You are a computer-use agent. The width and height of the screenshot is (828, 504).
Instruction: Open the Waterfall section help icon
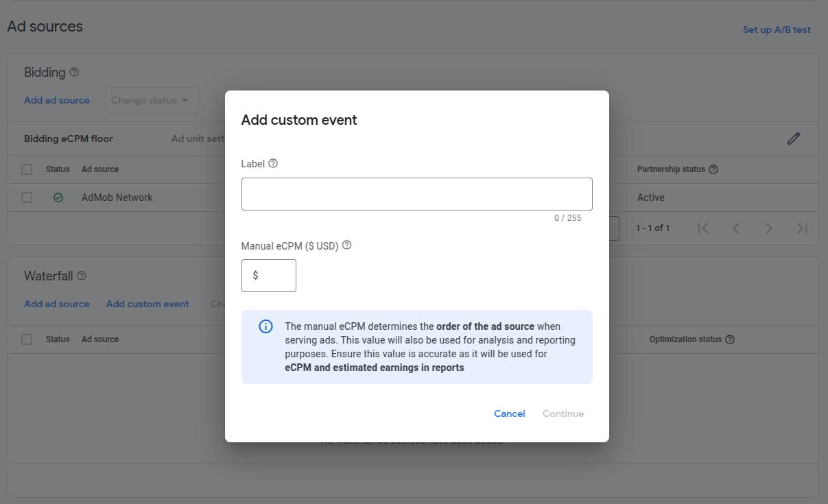tap(80, 276)
